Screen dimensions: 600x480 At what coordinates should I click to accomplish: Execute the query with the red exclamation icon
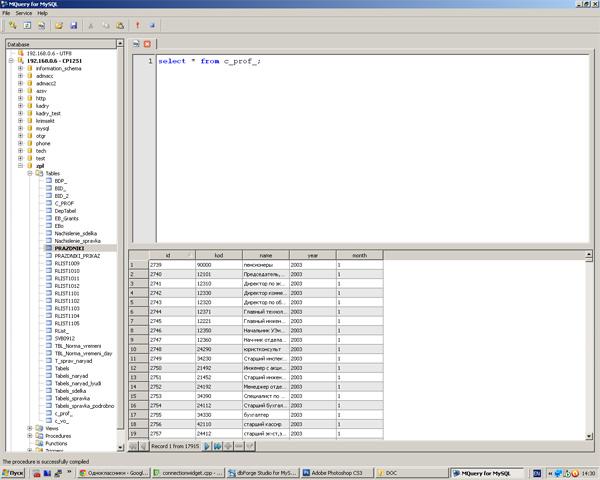tap(137, 26)
